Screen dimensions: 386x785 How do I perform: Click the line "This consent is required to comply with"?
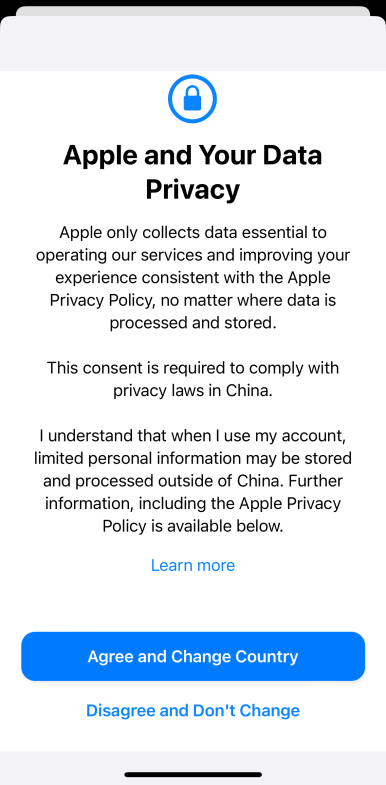tap(193, 368)
